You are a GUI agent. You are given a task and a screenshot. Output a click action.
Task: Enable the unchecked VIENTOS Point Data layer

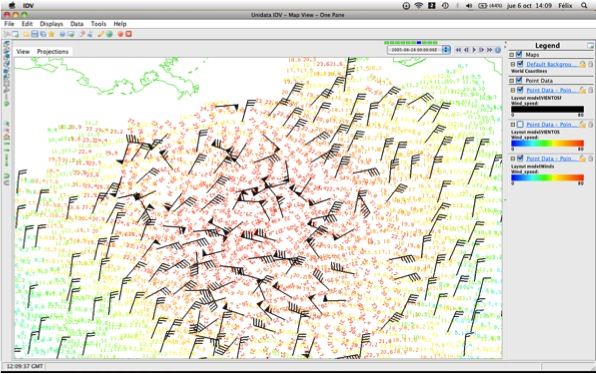[520, 124]
